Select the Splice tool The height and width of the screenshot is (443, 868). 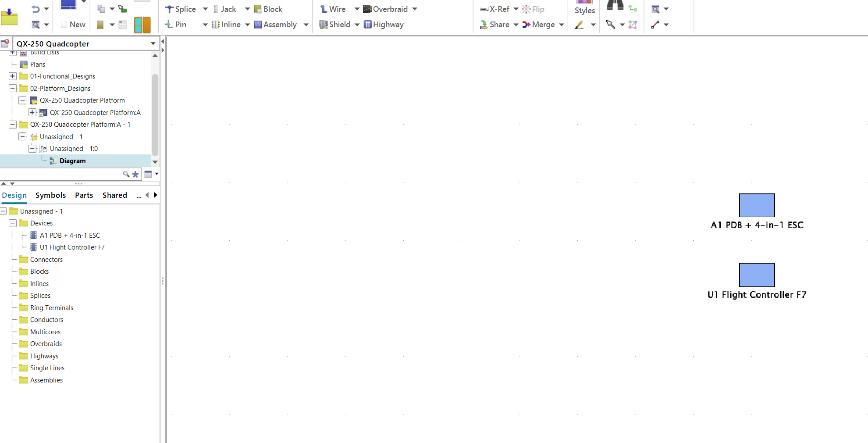coord(181,9)
